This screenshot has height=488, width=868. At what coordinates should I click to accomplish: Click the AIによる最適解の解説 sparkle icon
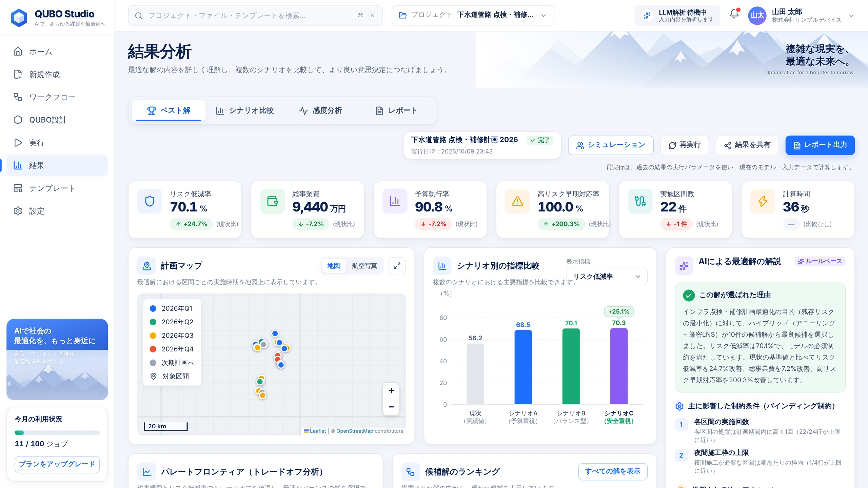click(x=684, y=266)
